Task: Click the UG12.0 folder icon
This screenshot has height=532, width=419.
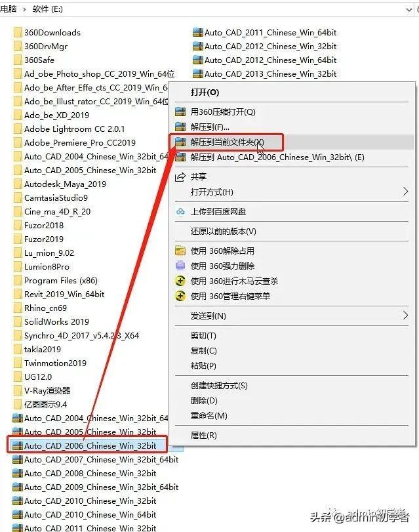Action: click(18, 377)
